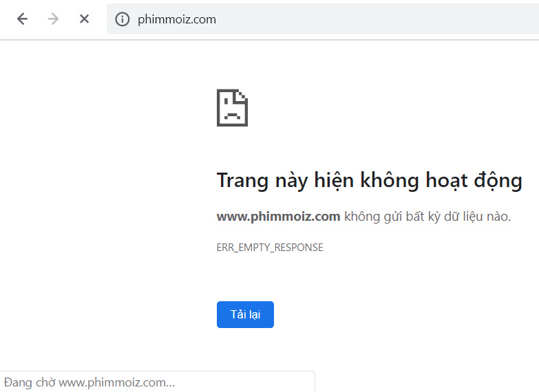Click the forward navigation arrow
The image size is (539, 392).
coord(53,19)
